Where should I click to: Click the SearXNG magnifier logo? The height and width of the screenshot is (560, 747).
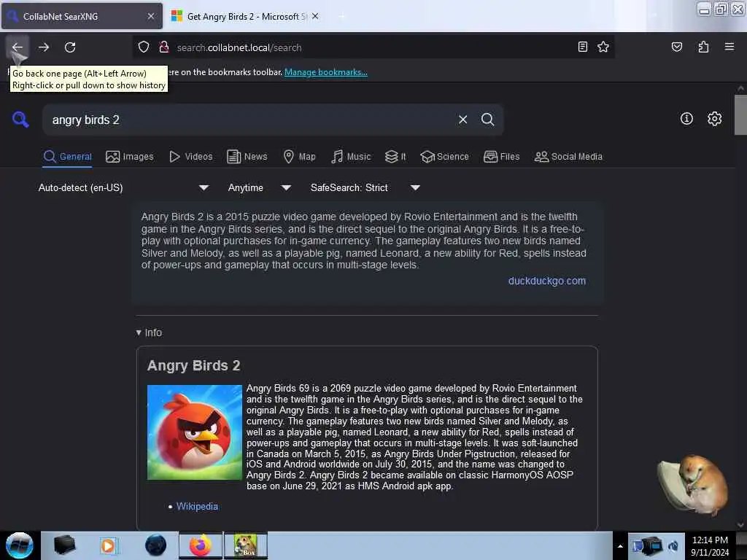click(x=20, y=119)
